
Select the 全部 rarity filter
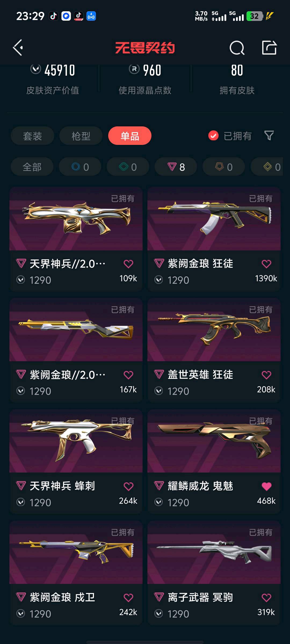click(32, 167)
